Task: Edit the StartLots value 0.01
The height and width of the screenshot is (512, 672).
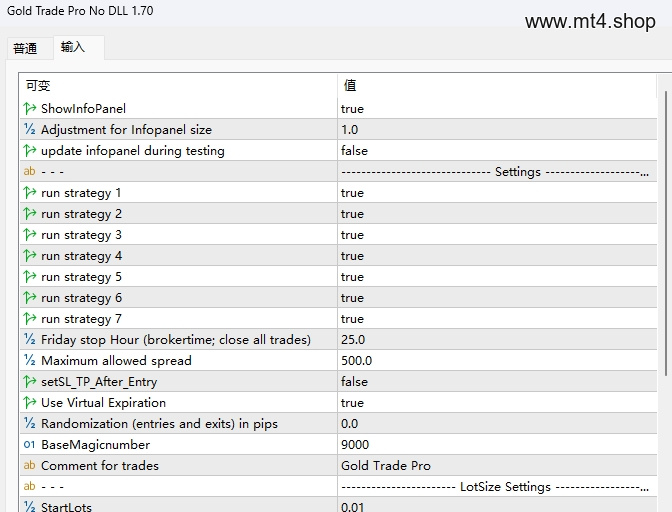Action: point(497,506)
